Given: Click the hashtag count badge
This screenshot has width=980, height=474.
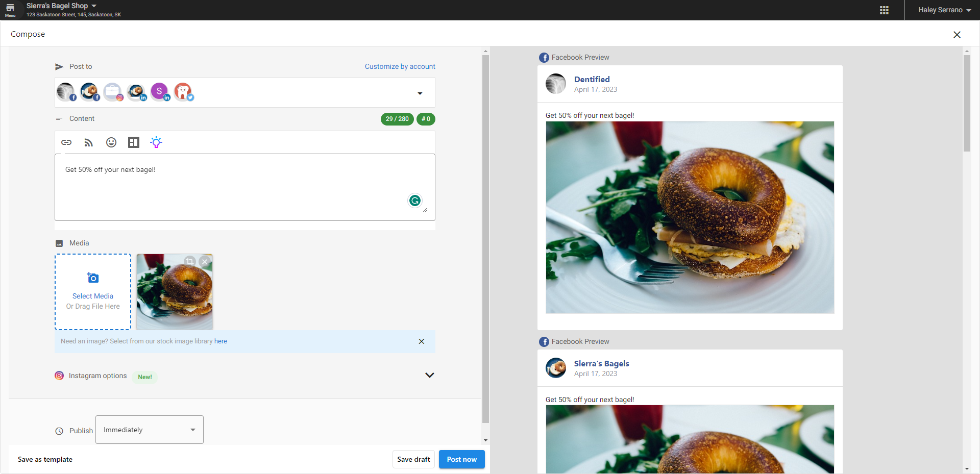Looking at the screenshot, I should pyautogui.click(x=426, y=119).
